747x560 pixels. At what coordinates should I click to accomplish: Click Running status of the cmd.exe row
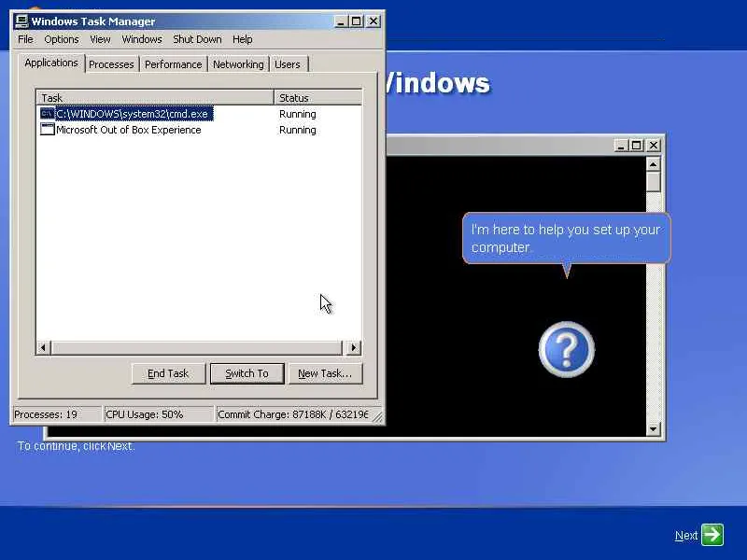coord(298,114)
